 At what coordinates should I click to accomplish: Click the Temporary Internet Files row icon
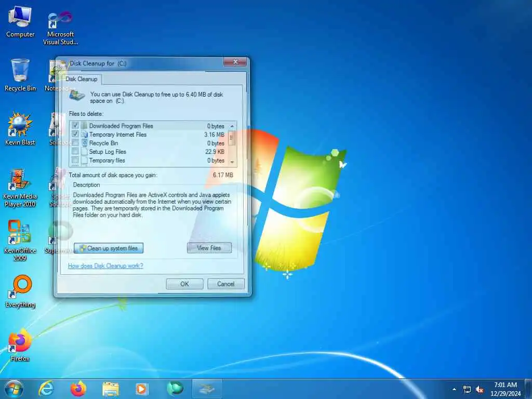pos(85,135)
